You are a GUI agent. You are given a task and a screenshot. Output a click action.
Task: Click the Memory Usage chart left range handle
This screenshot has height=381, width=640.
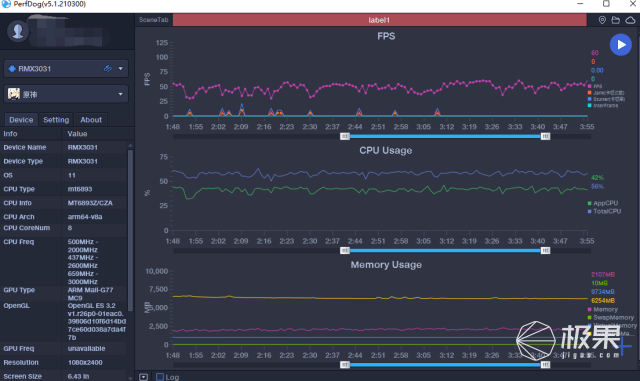345,365
